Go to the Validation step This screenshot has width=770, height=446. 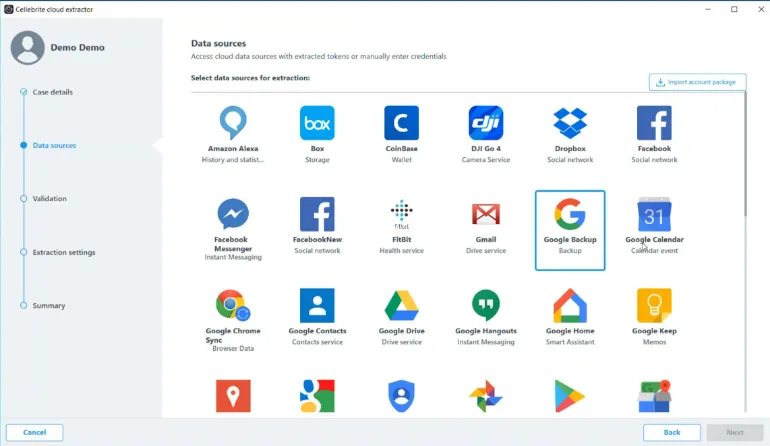pos(49,198)
